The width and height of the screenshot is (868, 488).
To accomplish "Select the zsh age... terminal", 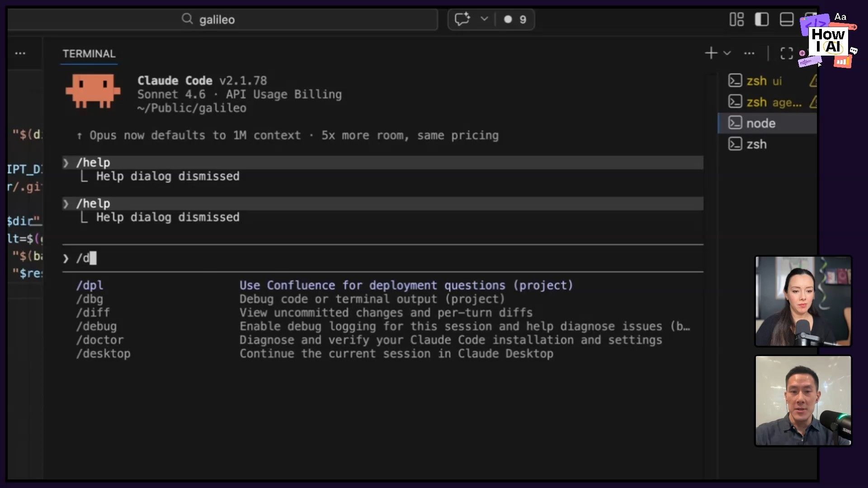I will tap(768, 102).
